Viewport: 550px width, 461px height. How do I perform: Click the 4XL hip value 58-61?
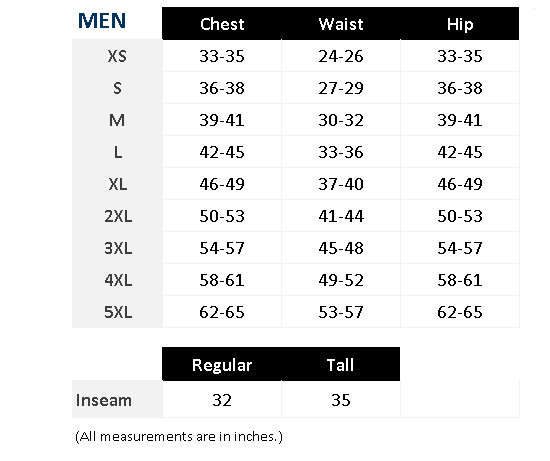pos(460,280)
